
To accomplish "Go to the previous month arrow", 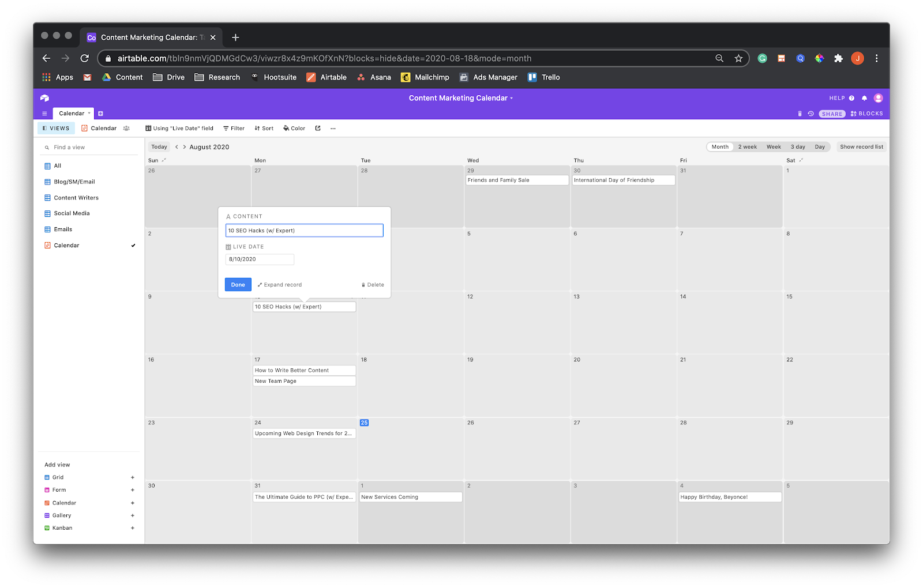I will pos(177,147).
